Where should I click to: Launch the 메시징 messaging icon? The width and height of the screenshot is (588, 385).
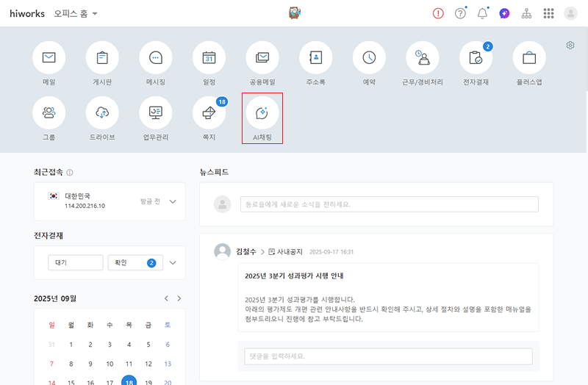click(156, 57)
